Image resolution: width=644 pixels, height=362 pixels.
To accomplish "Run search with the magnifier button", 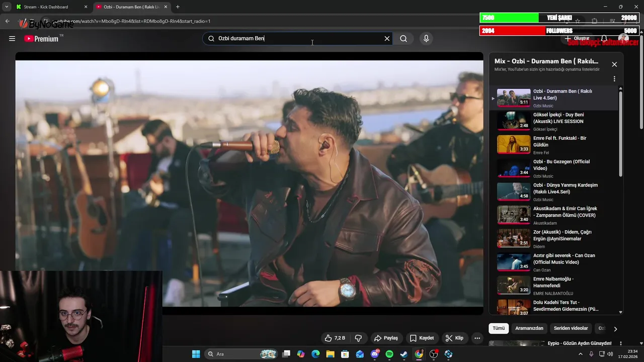I will 404,39.
